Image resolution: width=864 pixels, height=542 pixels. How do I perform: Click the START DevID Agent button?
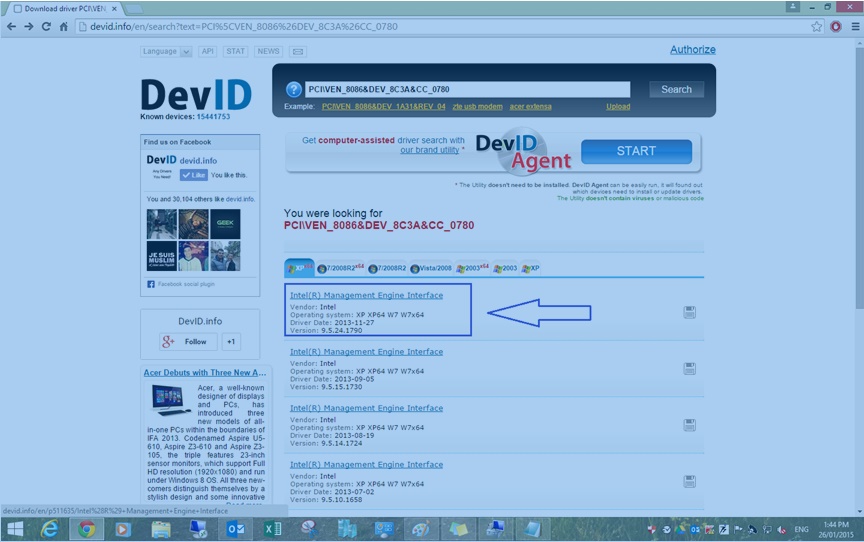[636, 151]
